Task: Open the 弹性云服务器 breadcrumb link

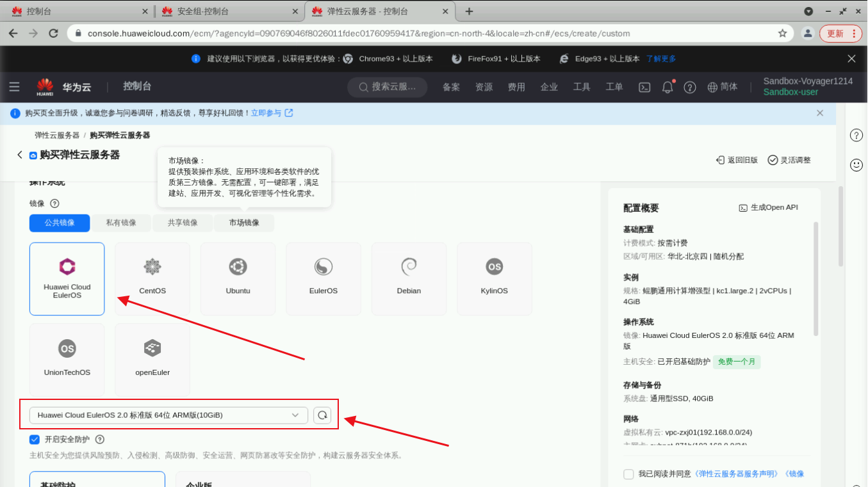Action: (x=57, y=135)
